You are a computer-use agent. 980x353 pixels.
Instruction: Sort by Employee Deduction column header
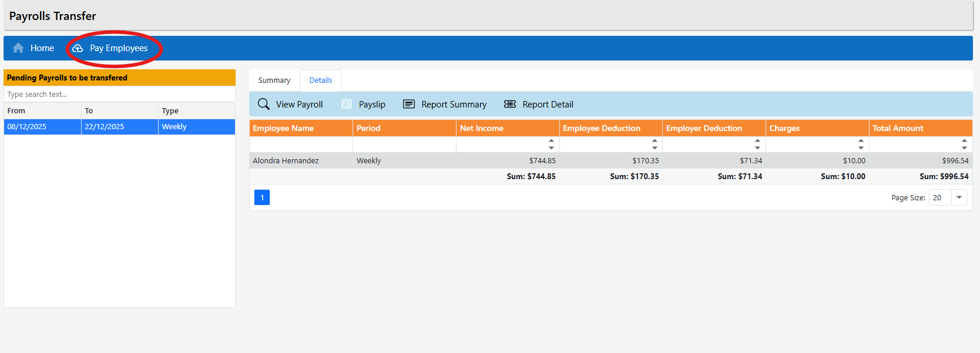click(x=611, y=128)
